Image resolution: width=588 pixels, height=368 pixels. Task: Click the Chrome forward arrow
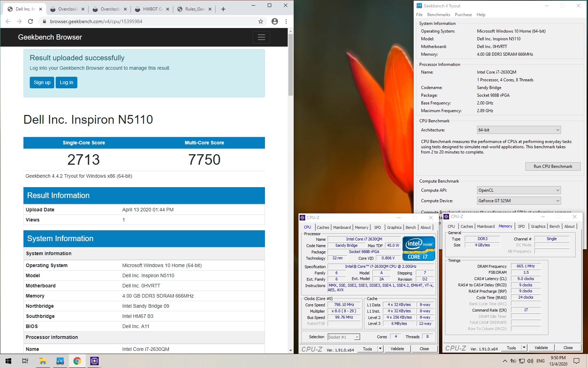[19, 21]
